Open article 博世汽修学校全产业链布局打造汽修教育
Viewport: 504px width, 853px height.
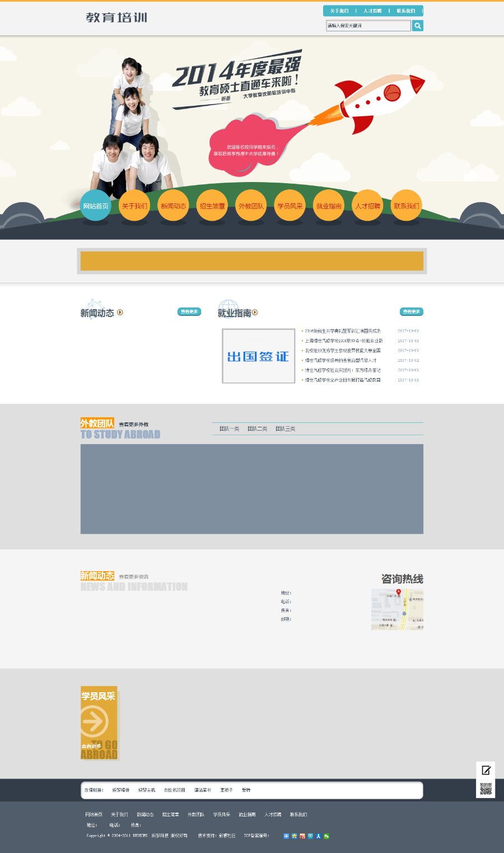point(343,380)
